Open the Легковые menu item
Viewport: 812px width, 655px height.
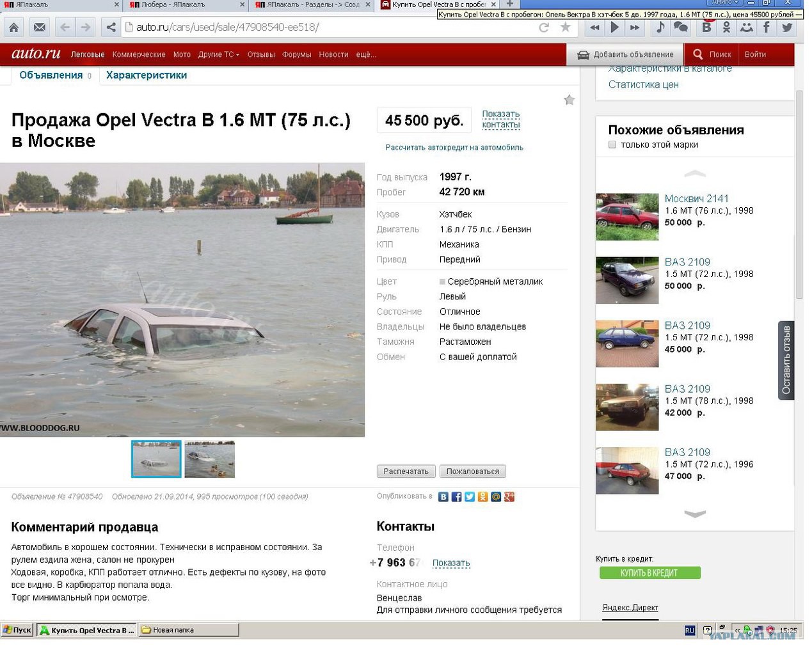88,55
